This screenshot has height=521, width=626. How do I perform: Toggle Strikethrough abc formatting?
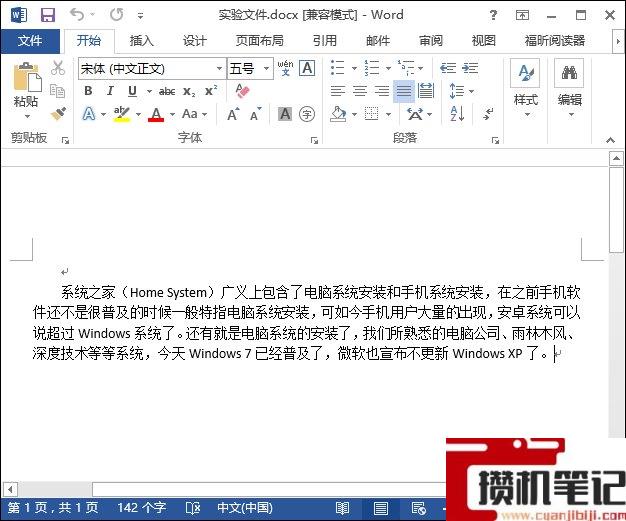(x=167, y=91)
